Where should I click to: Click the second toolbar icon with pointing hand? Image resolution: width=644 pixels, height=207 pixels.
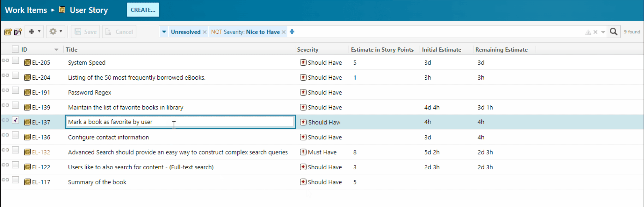click(18, 32)
